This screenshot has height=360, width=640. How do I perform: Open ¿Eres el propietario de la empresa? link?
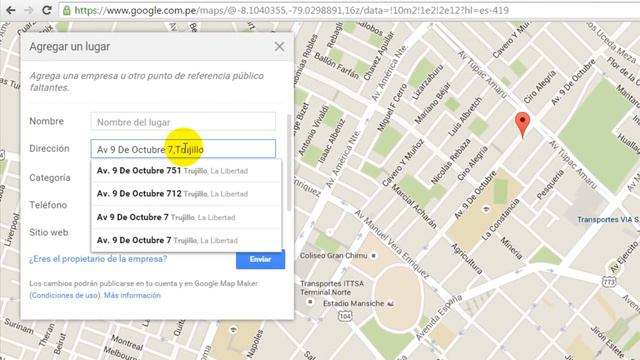pyautogui.click(x=98, y=259)
